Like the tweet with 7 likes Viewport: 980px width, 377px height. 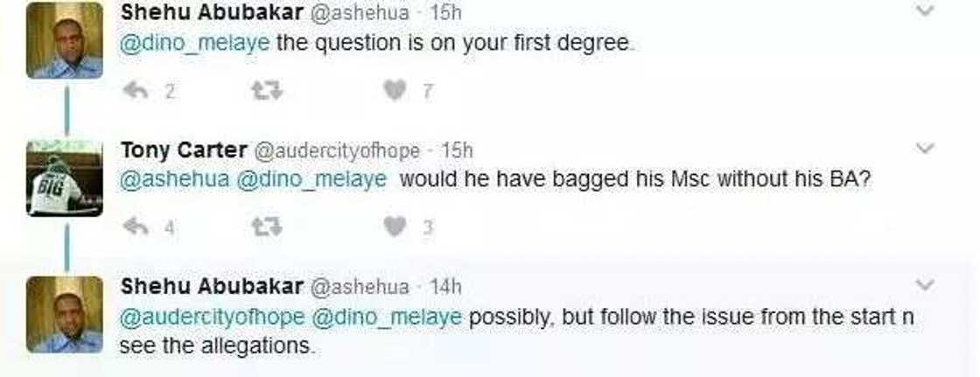point(395,90)
